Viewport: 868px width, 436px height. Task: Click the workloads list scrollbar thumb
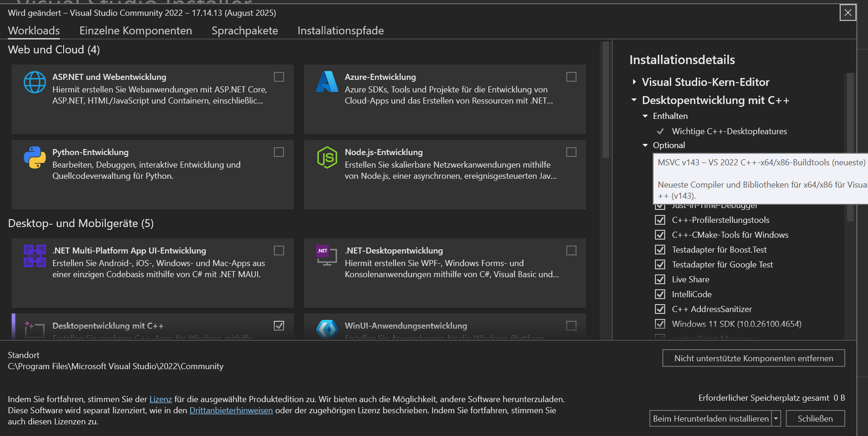605,100
